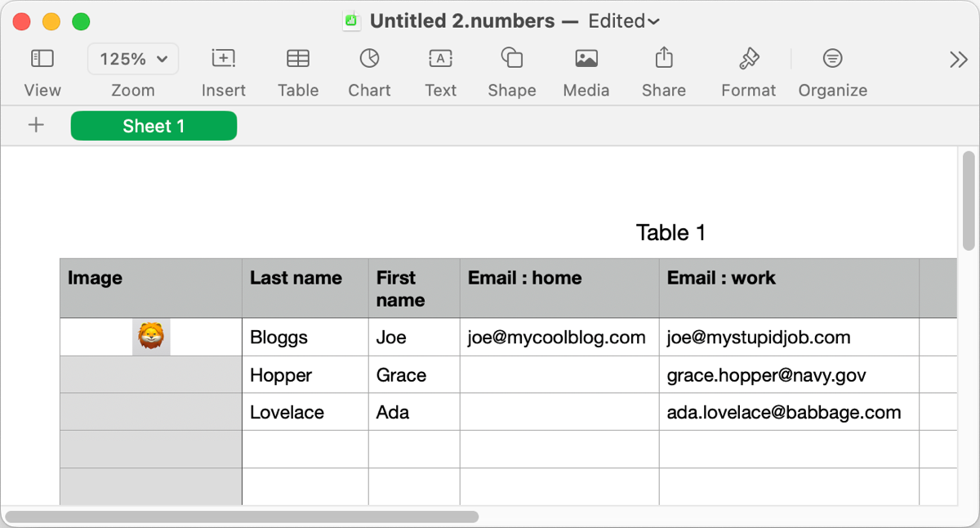The width and height of the screenshot is (980, 528).
Task: Toggle the Organize sidebar
Action: (832, 59)
